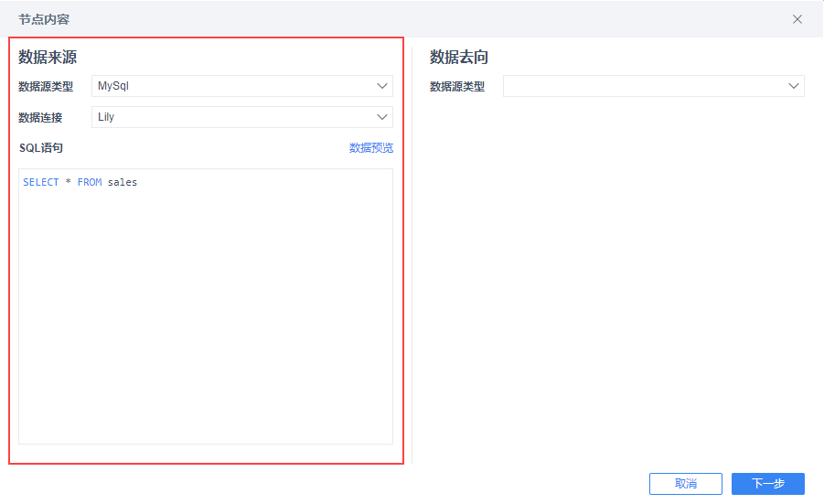824x504 pixels.
Task: Click the FROM keyword in SQL editor
Action: click(x=90, y=182)
